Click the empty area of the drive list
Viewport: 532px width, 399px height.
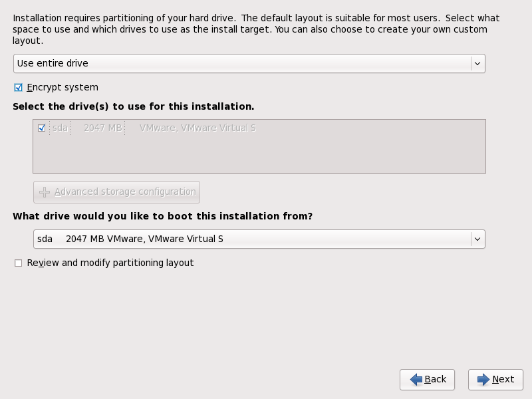(259, 156)
